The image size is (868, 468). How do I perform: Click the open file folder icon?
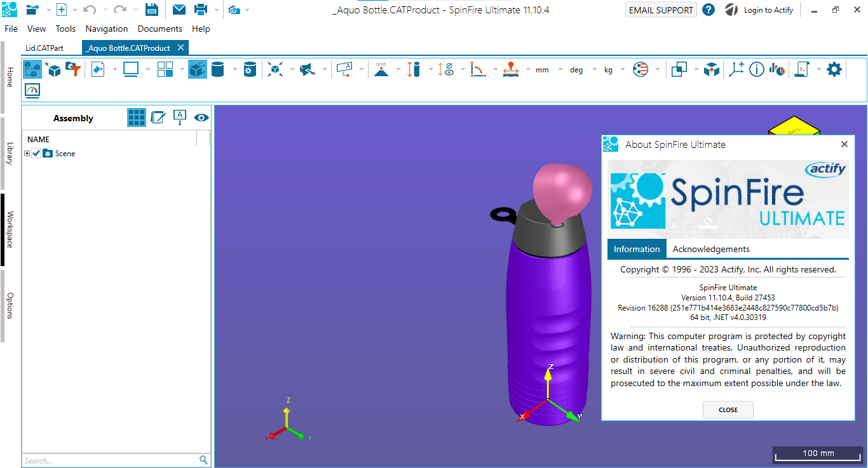click(x=32, y=10)
